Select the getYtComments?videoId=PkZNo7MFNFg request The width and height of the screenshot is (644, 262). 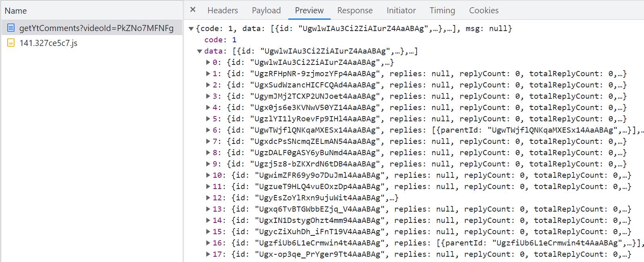tap(92, 28)
